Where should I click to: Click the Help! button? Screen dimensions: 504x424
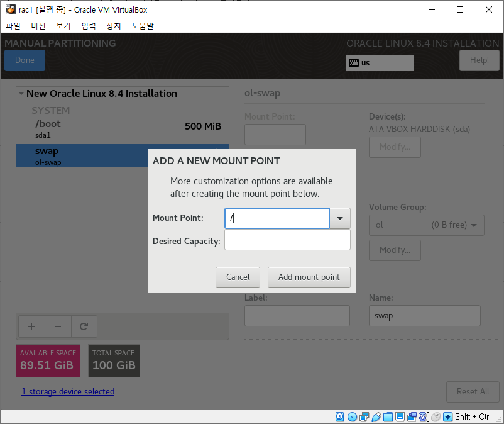(479, 60)
